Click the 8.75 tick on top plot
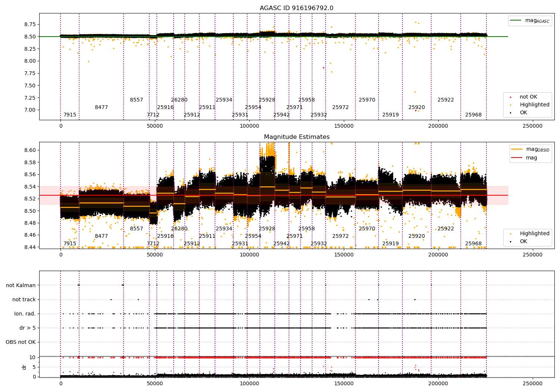The width and height of the screenshot is (560, 392). pyautogui.click(x=29, y=24)
